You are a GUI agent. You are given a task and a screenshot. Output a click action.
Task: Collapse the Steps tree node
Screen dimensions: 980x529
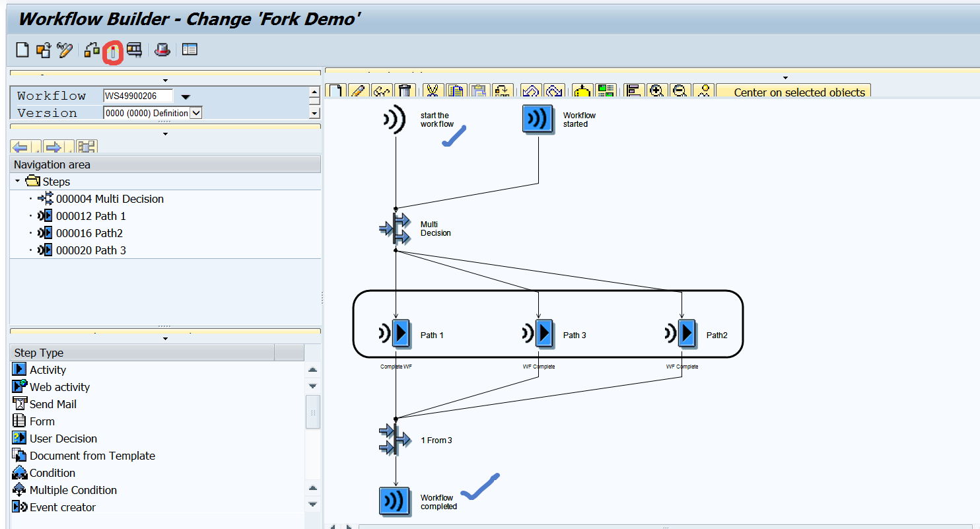(x=17, y=181)
